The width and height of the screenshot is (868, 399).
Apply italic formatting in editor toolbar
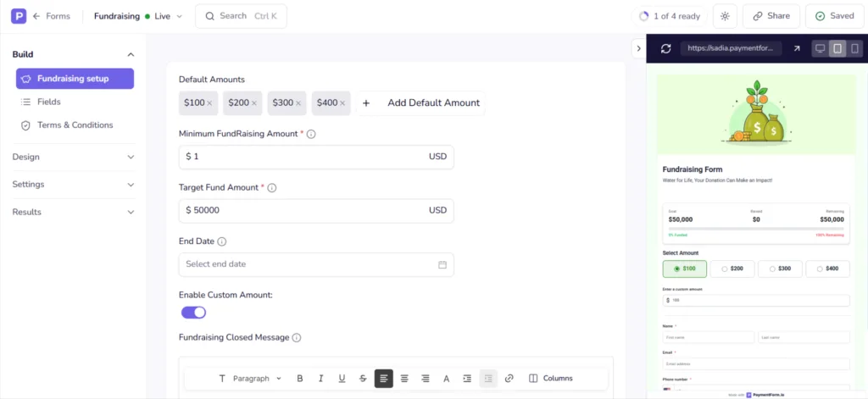(321, 379)
